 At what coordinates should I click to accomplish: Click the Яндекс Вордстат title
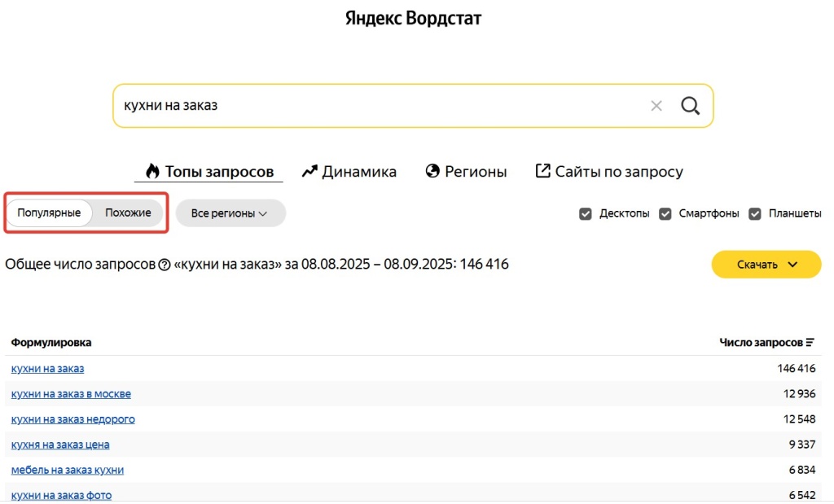413,18
